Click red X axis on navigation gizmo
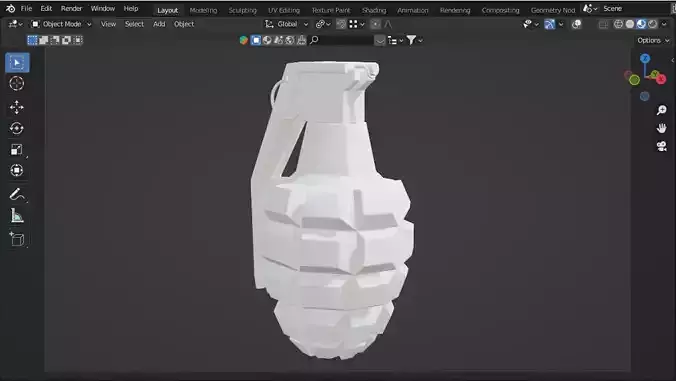Image resolution: width=676 pixels, height=381 pixels. click(661, 79)
